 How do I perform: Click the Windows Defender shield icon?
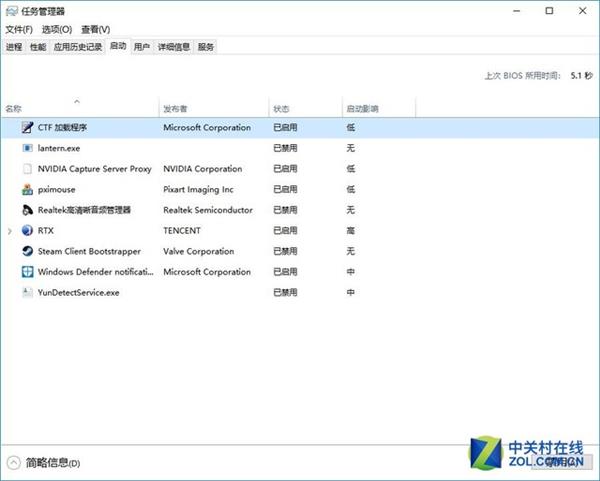(x=27, y=272)
